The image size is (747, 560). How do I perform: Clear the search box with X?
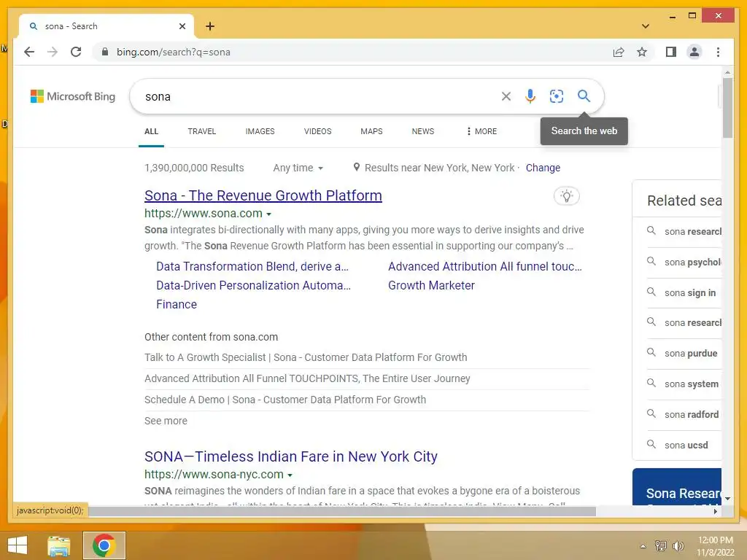(506, 96)
